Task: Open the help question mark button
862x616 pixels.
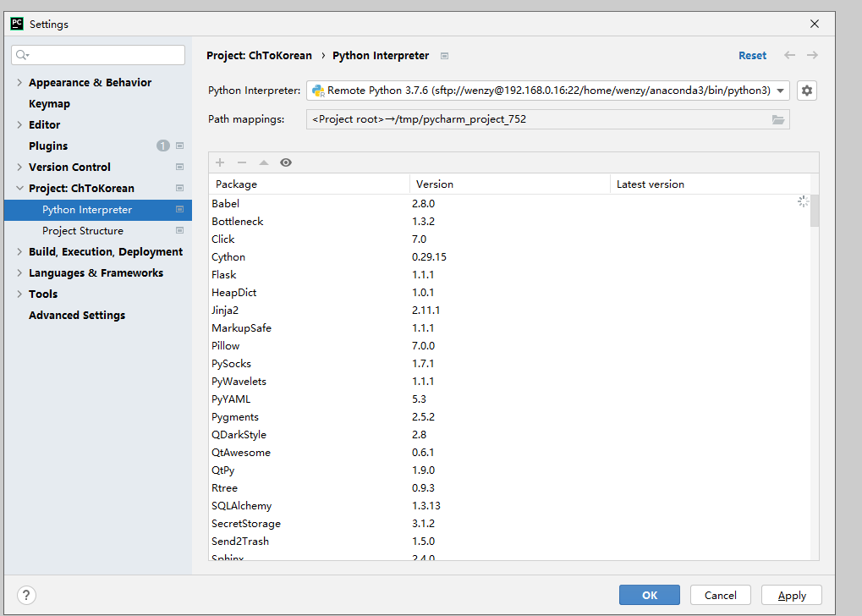Action: click(26, 595)
